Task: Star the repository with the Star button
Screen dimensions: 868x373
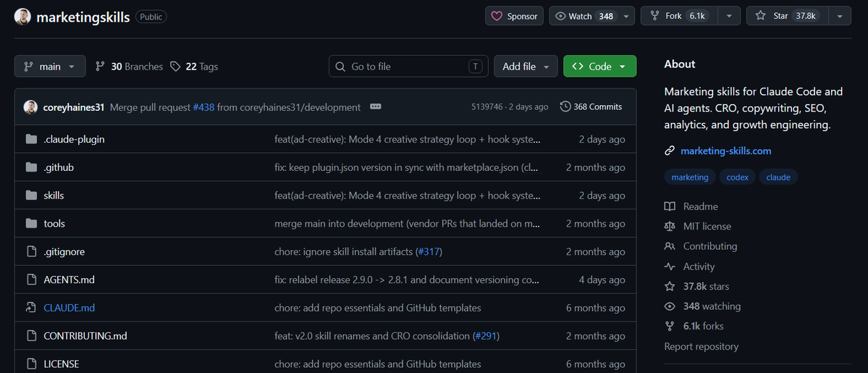Action: coord(787,16)
